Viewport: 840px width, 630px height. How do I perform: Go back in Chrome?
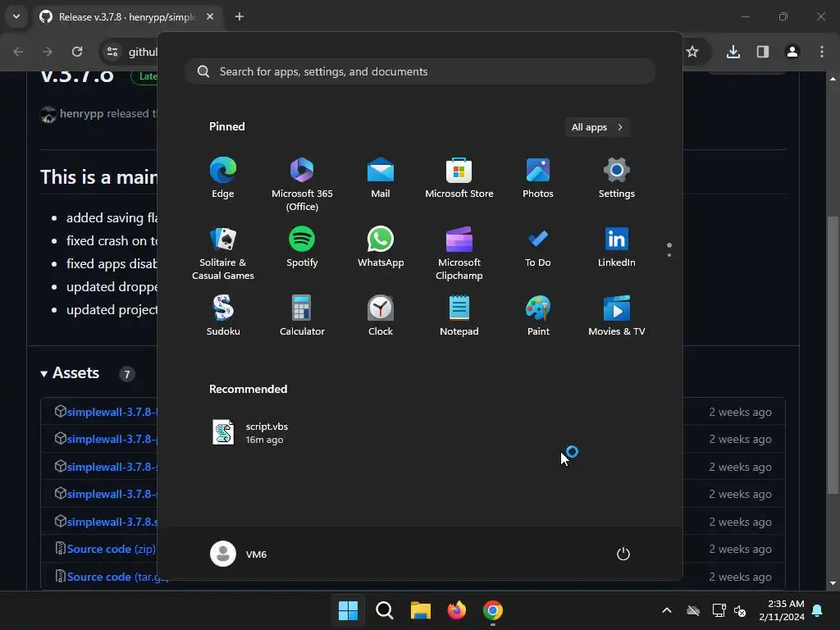18,52
